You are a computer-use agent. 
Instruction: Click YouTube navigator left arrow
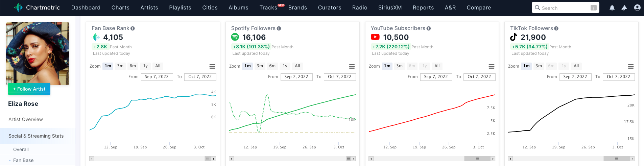tap(371, 159)
